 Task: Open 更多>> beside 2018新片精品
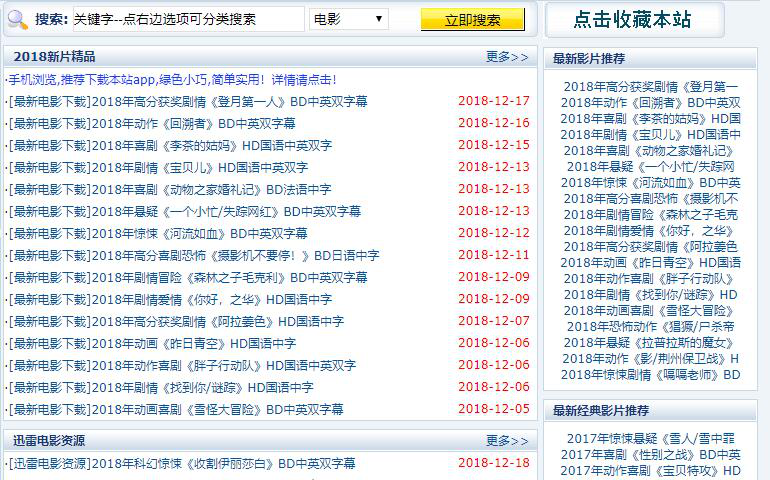[x=507, y=57]
